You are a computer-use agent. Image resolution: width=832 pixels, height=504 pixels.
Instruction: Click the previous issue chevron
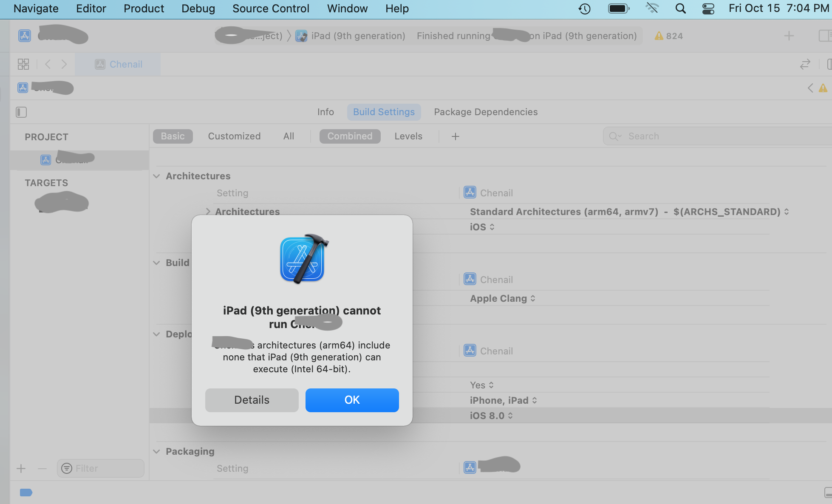click(x=810, y=88)
